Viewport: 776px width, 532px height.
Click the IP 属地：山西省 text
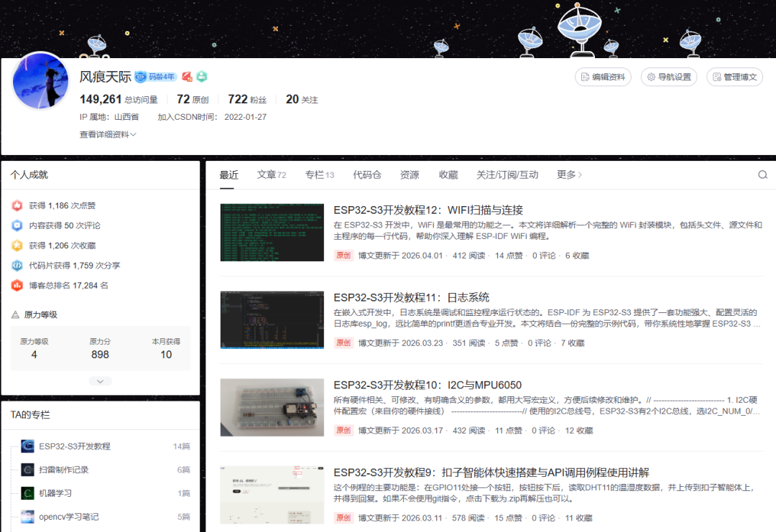click(x=109, y=117)
